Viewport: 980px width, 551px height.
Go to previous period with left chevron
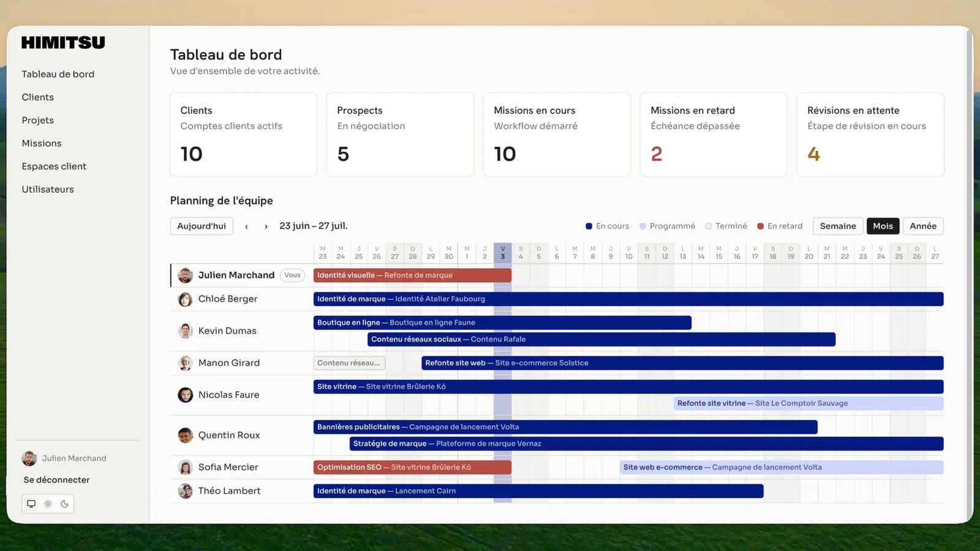[246, 227]
